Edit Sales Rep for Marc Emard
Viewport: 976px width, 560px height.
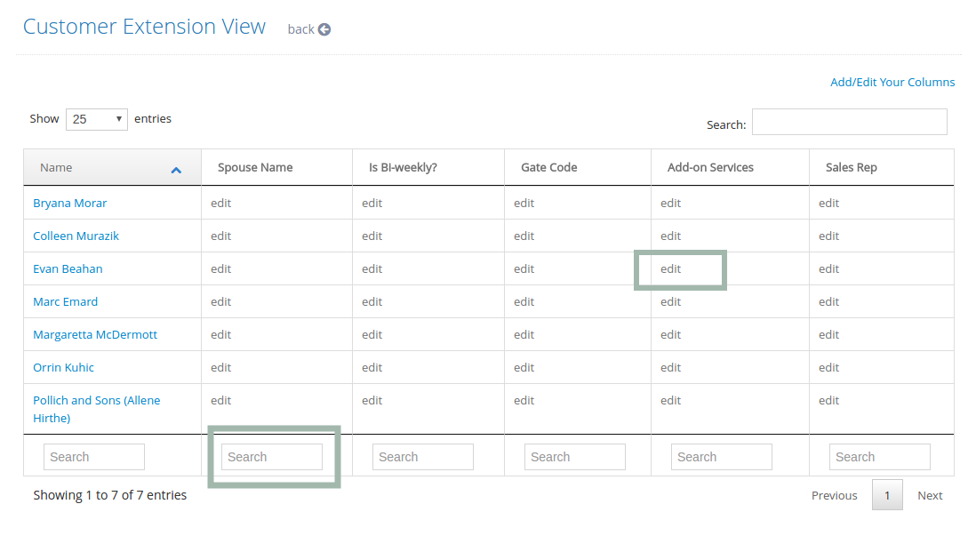pos(828,302)
